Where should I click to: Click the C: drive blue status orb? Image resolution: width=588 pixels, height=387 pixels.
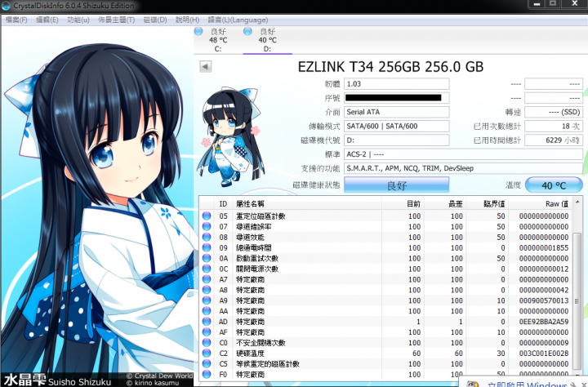click(198, 32)
